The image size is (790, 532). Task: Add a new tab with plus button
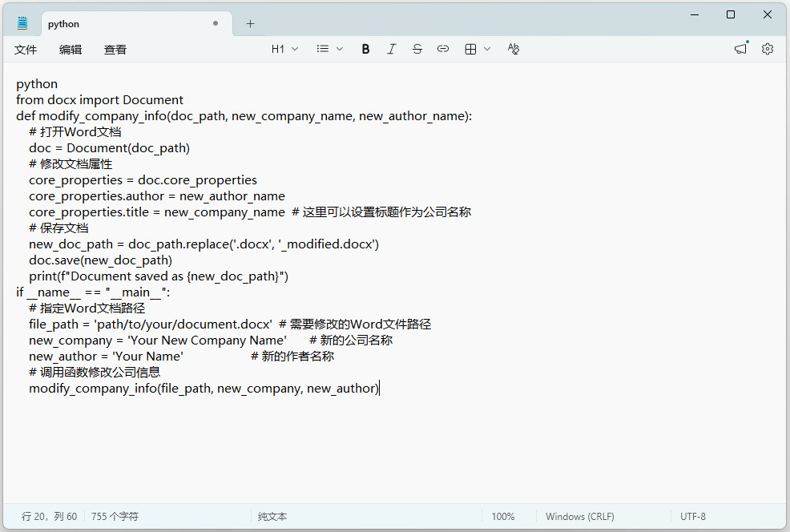(250, 24)
